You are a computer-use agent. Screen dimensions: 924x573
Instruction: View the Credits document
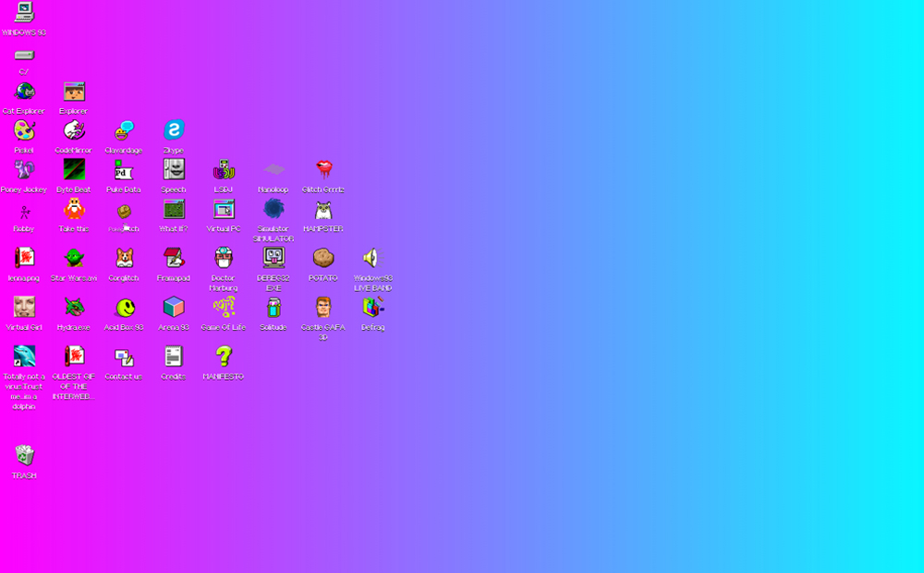point(174,356)
